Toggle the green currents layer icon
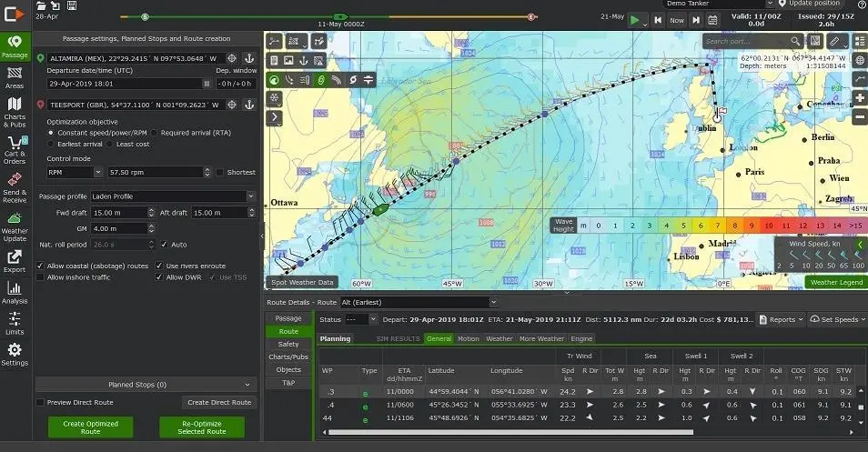The width and height of the screenshot is (868, 452). pyautogui.click(x=321, y=80)
